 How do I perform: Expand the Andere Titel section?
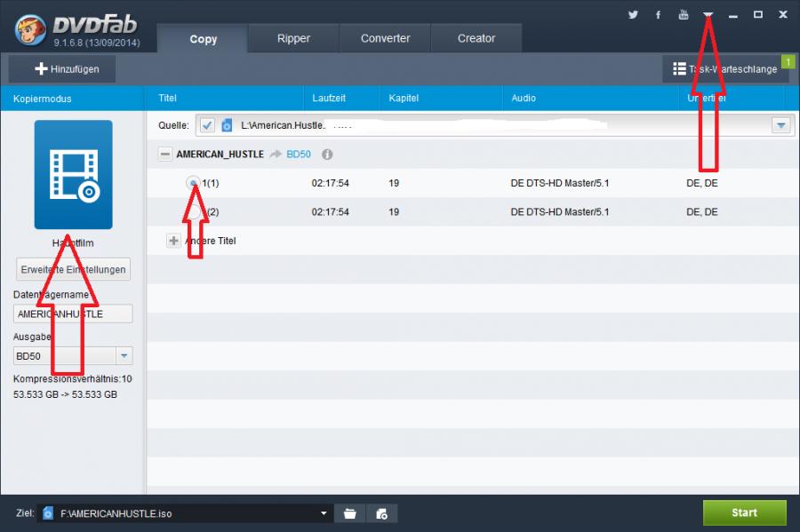173,241
